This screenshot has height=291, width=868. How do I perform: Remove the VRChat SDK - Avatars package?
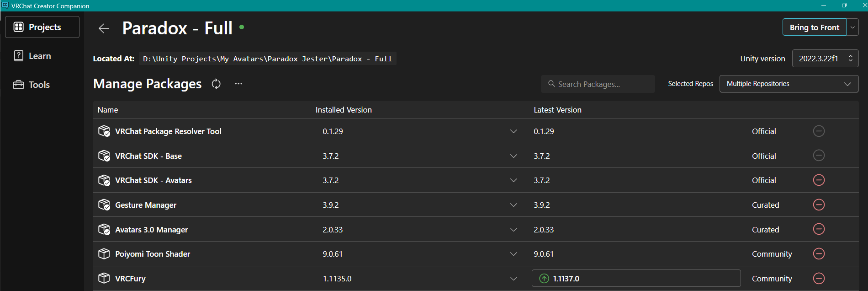coord(819,180)
